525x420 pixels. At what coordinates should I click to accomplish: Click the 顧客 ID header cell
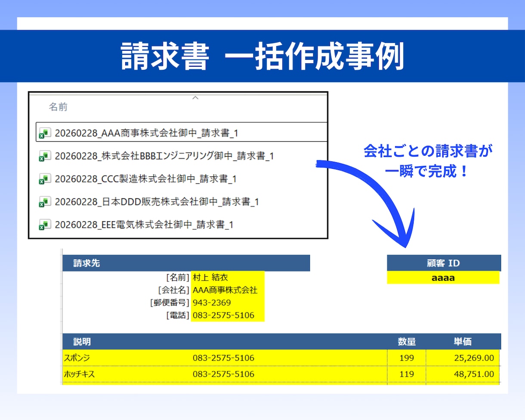pyautogui.click(x=444, y=263)
